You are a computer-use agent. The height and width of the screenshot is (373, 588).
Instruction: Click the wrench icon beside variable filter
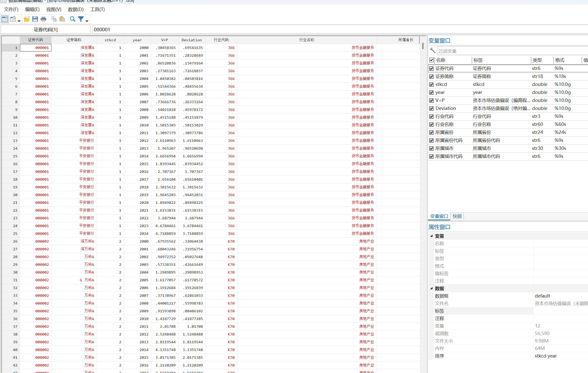coord(433,51)
